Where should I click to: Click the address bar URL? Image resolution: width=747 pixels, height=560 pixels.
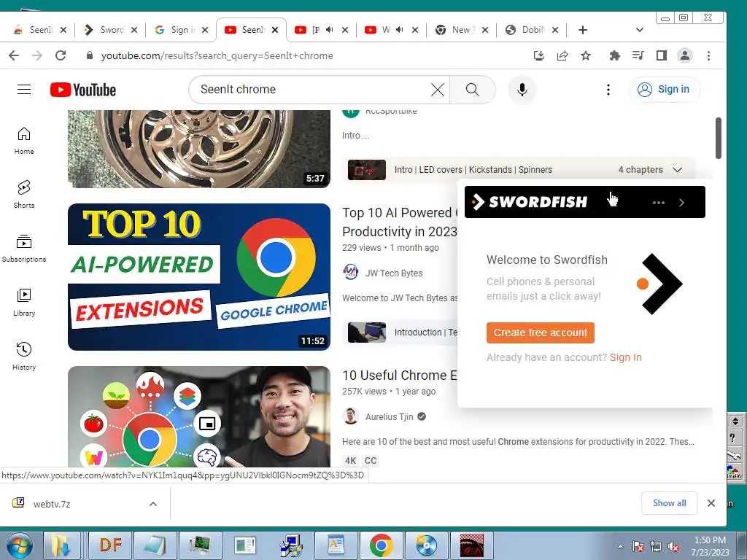(x=217, y=55)
